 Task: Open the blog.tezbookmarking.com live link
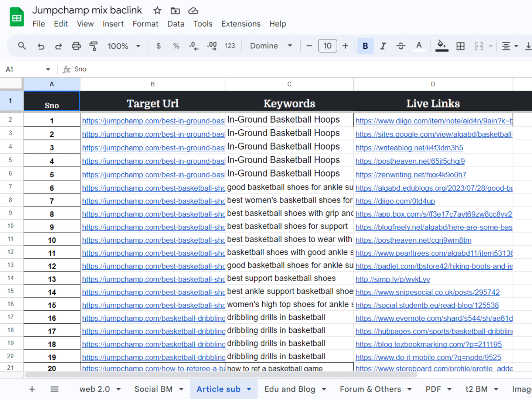(x=429, y=344)
